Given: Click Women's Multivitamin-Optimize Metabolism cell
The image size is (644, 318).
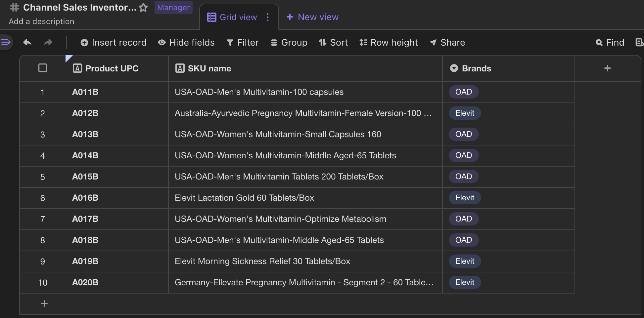Looking at the screenshot, I should click(x=305, y=219).
